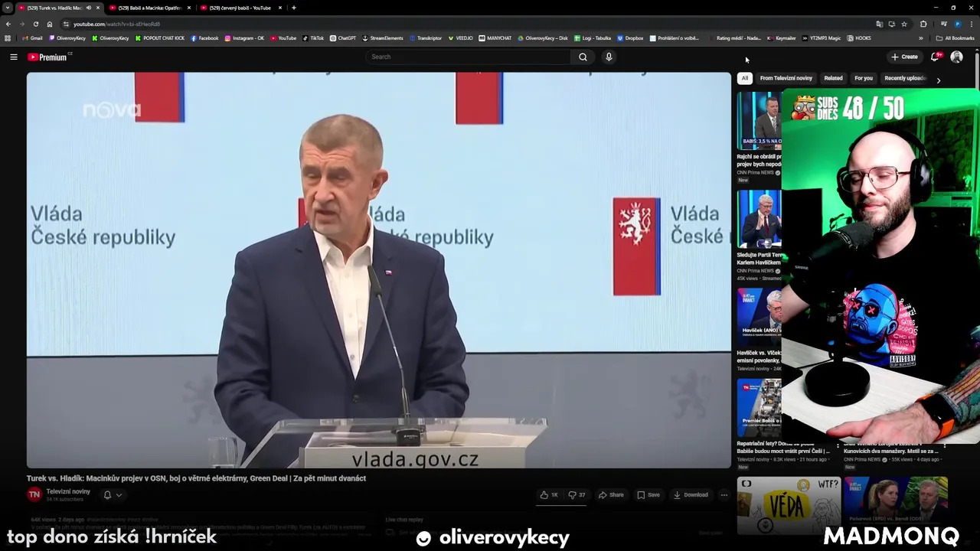980x551 pixels.
Task: Select the For you filter chip
Action: click(863, 78)
